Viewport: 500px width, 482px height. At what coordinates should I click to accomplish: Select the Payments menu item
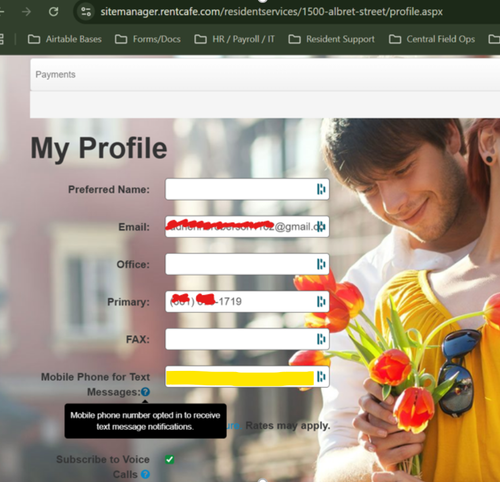[x=55, y=74]
